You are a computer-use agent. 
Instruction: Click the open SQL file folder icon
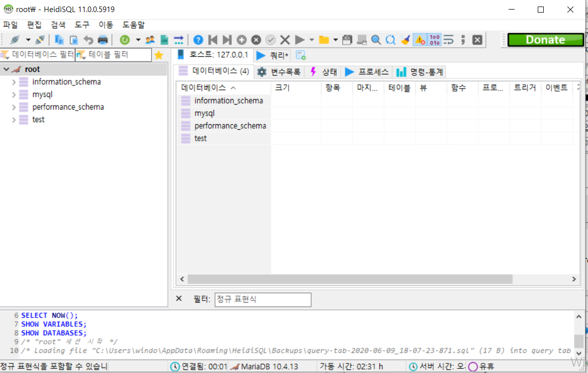[324, 40]
